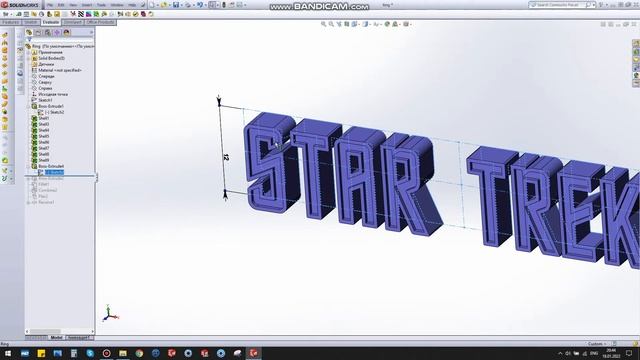Click the Previous View icon
Screen dimensions: 640x360
coord(339,24)
